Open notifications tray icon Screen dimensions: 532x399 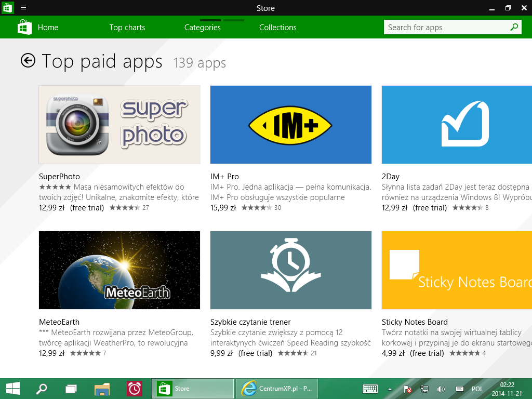(459, 389)
